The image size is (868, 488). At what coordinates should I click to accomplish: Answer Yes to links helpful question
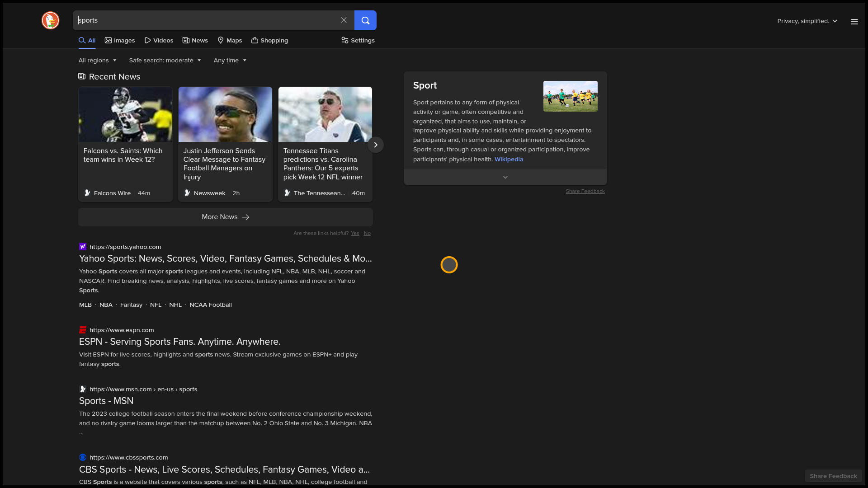[x=355, y=233]
